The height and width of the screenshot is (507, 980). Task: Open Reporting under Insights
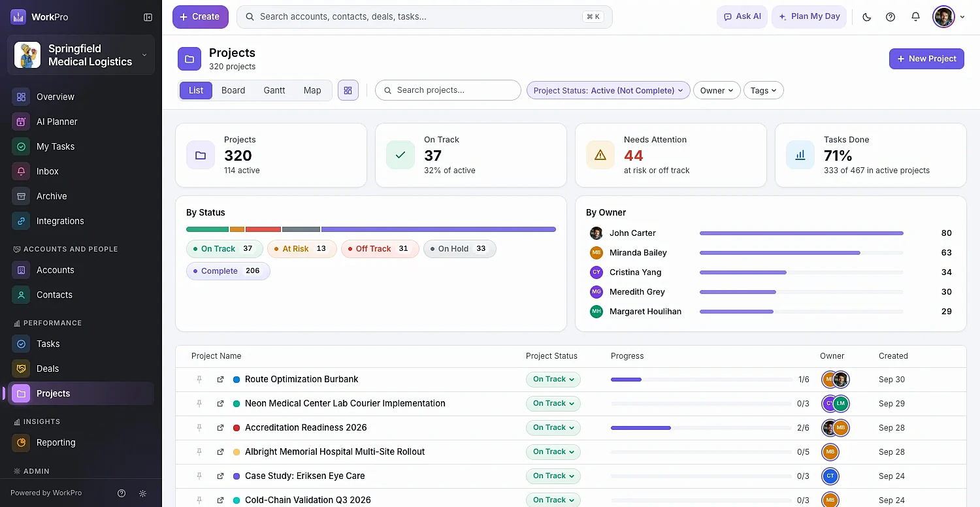81,442
